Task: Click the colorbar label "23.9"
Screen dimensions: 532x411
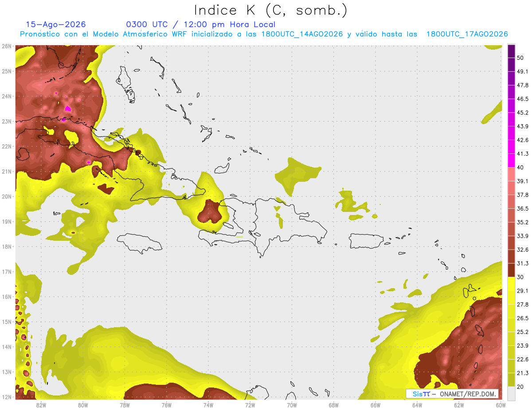Action: coord(523,346)
